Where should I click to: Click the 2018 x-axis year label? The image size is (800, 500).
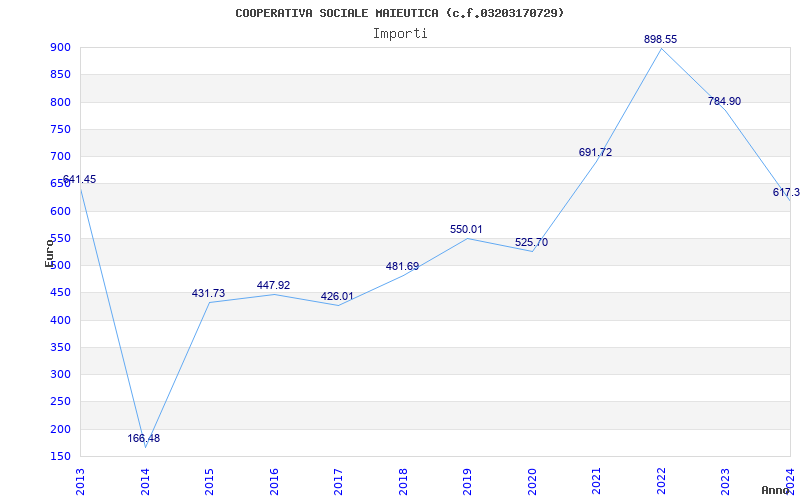click(403, 481)
